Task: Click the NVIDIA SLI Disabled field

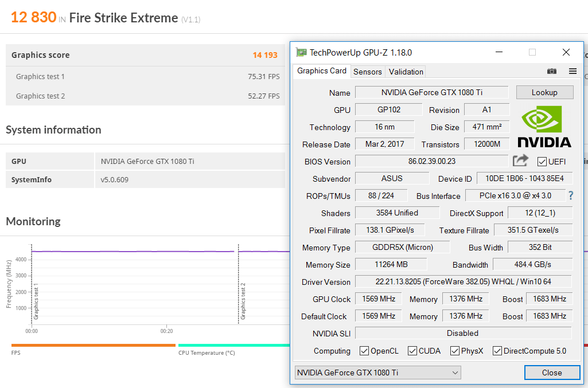Action: 463,334
